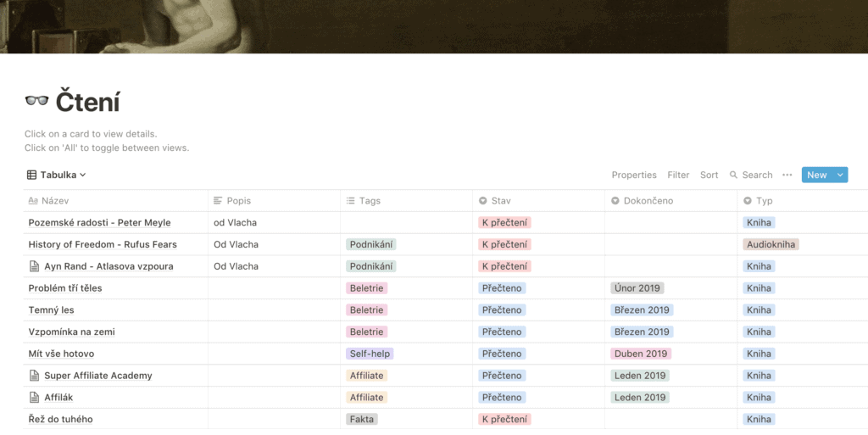Image resolution: width=868 pixels, height=435 pixels.
Task: Click the search magnifier icon
Action: [733, 175]
